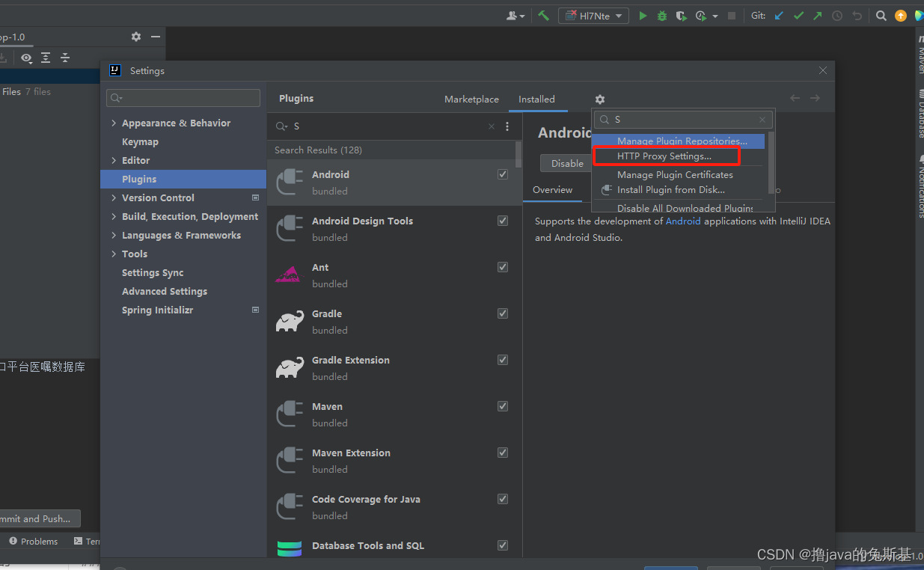
Task: Choose Manage Plugin Repositories menu item
Action: pos(679,141)
